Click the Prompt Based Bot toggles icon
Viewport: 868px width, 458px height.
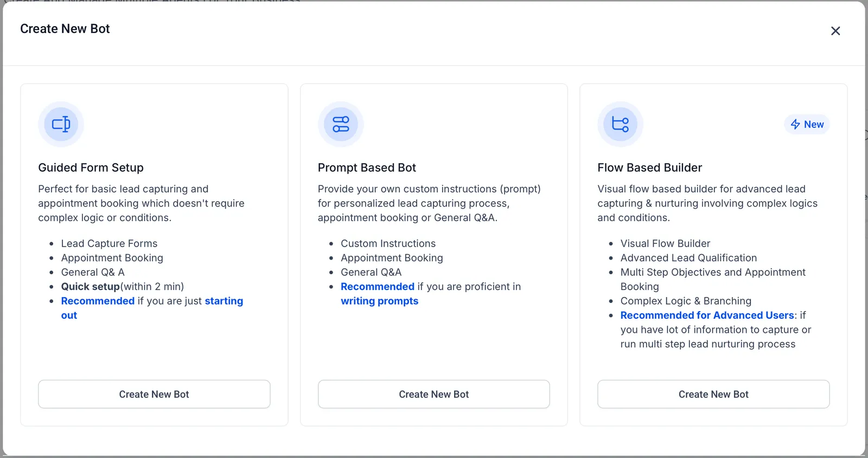[341, 124]
